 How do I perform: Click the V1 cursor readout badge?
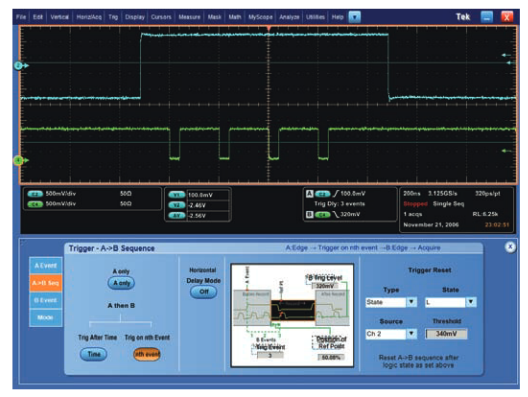pos(176,195)
